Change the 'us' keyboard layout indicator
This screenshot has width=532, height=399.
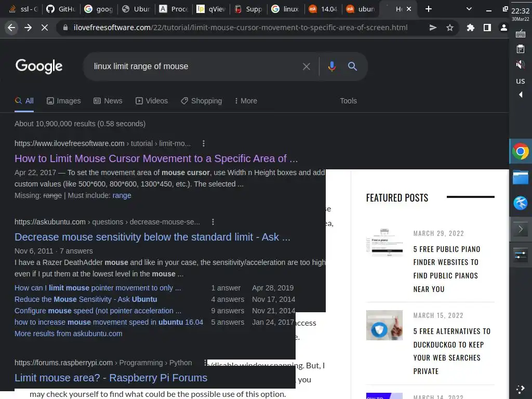[x=521, y=81]
